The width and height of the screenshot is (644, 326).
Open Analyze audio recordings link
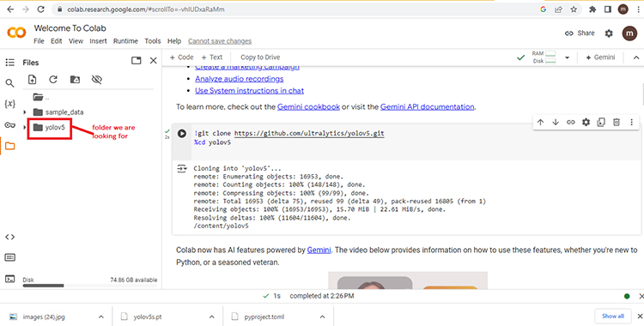click(x=240, y=79)
